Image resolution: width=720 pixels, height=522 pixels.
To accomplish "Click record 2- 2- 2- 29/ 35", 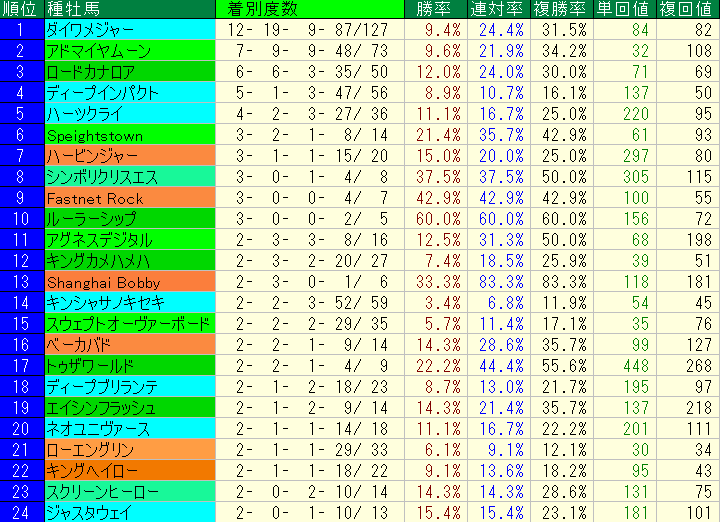I will pos(312,324).
